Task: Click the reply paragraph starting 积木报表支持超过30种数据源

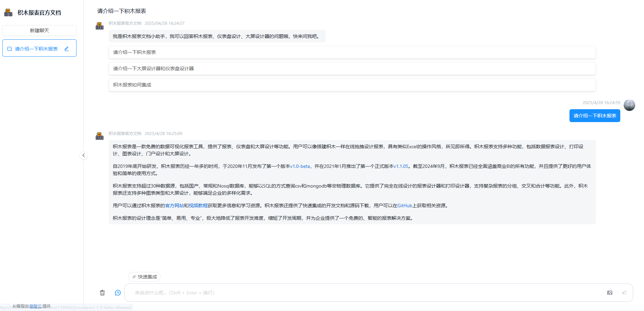Action: point(350,189)
